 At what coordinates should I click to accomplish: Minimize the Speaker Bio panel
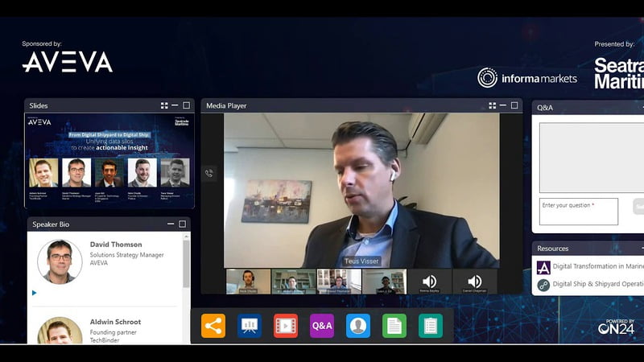pos(171,224)
